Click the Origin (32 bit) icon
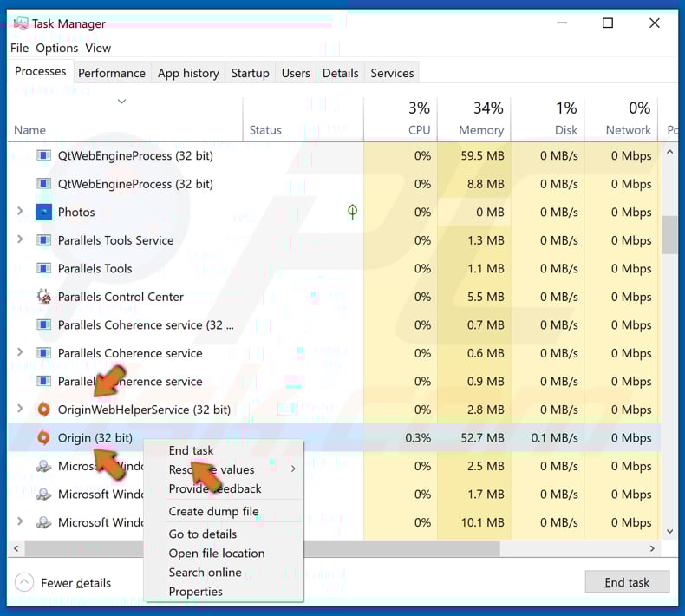This screenshot has width=685, height=616. [x=43, y=437]
